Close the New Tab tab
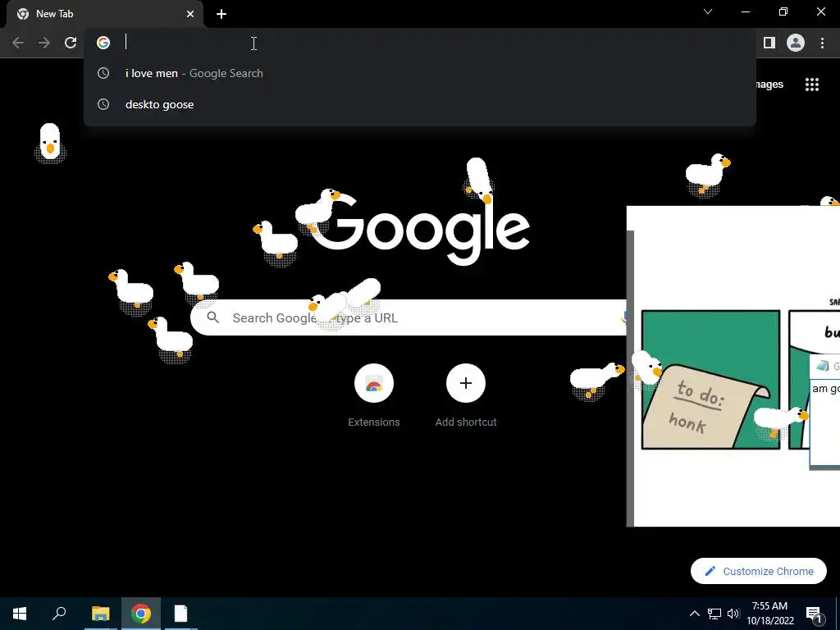Screen dimensions: 840x630 [190, 14]
